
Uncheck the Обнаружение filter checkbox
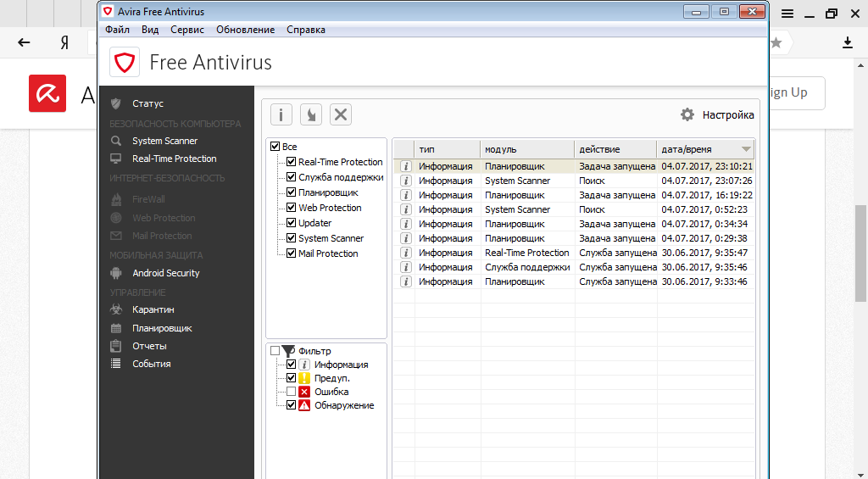coord(292,405)
